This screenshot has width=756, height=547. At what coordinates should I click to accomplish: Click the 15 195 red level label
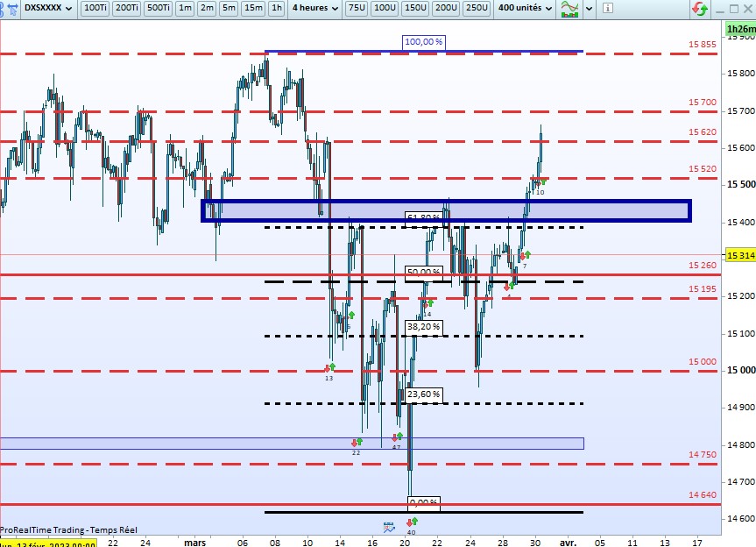click(702, 289)
